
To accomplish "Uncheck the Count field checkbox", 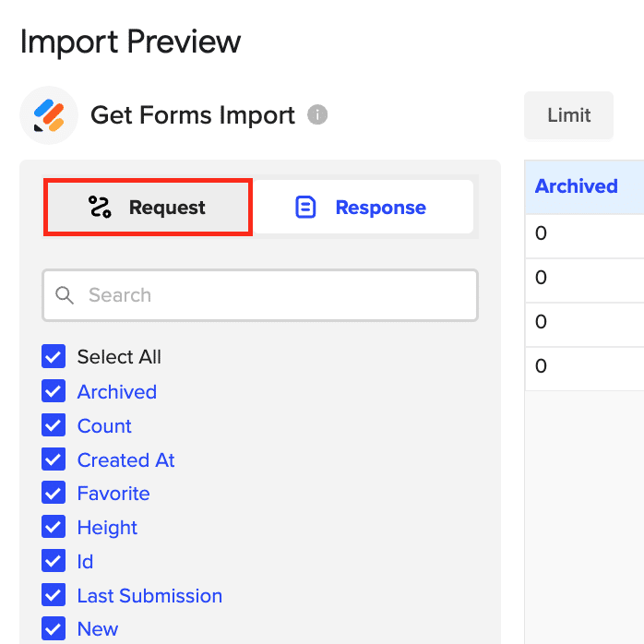I will tap(54, 425).
